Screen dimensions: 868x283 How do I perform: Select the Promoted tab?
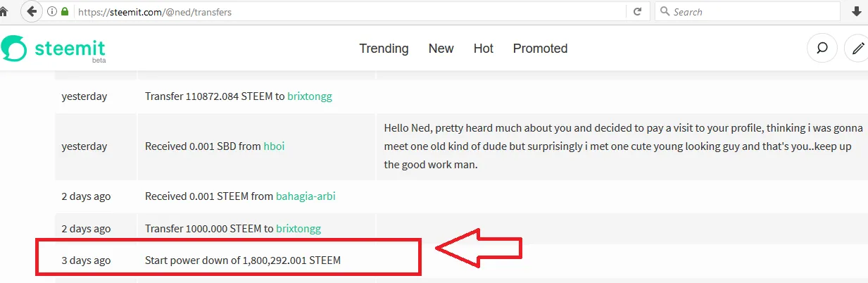[x=540, y=49]
